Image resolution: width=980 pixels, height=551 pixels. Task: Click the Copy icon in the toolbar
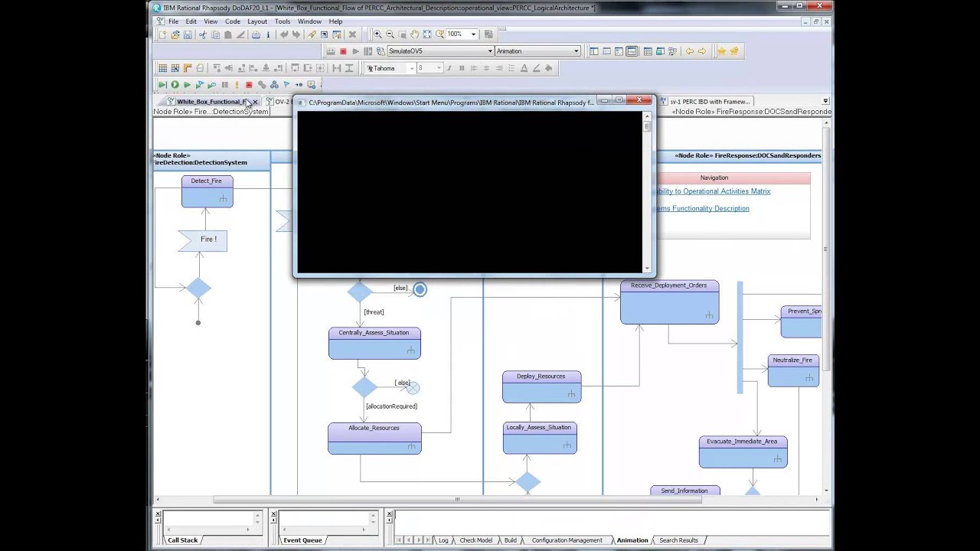click(x=215, y=34)
